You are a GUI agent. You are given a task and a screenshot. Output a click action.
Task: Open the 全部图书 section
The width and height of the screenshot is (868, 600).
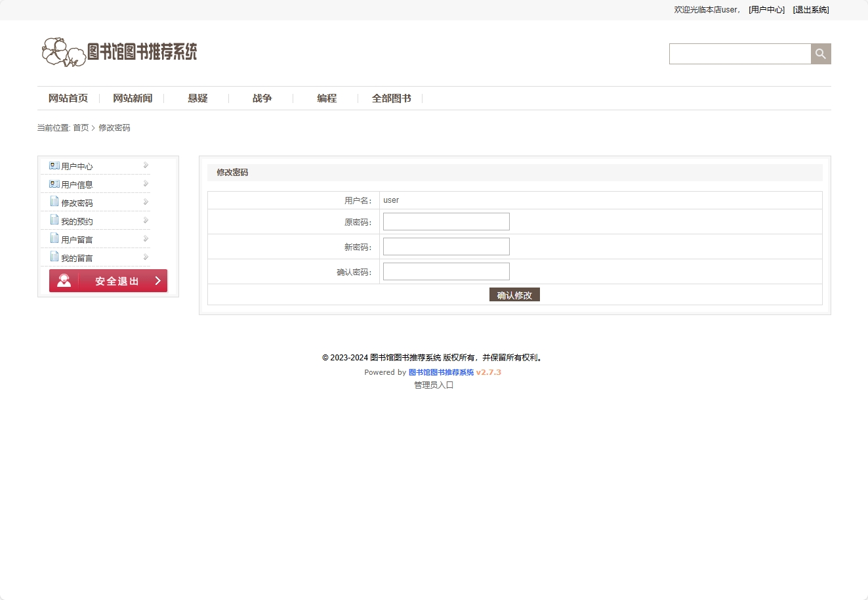pos(391,98)
